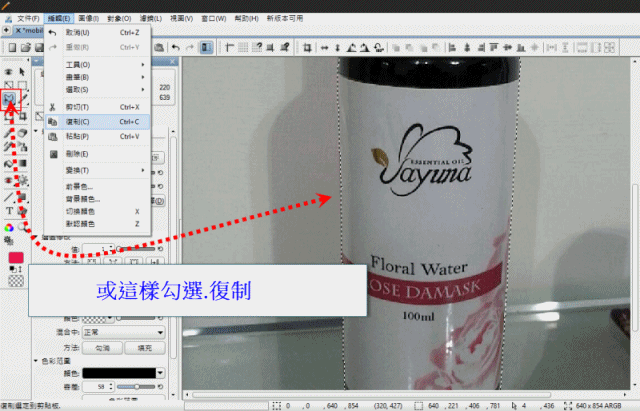
Task: Click the 容差 value stepper arrows
Action: tap(110, 387)
